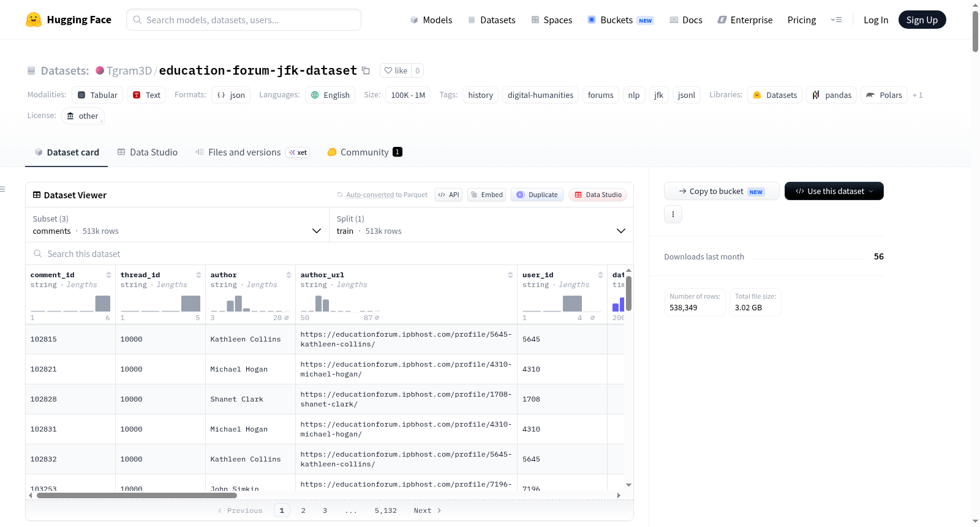Click the nlp tag
The height and width of the screenshot is (527, 980).
click(634, 95)
